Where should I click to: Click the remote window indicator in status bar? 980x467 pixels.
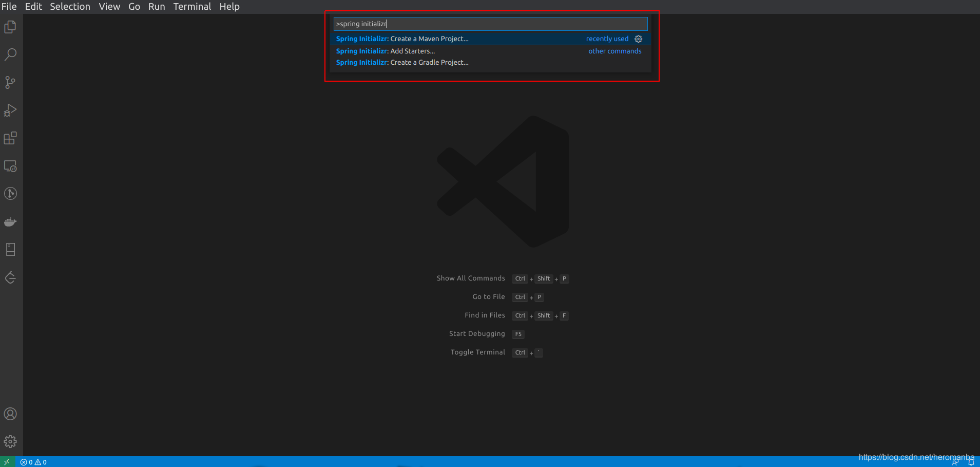point(7,462)
